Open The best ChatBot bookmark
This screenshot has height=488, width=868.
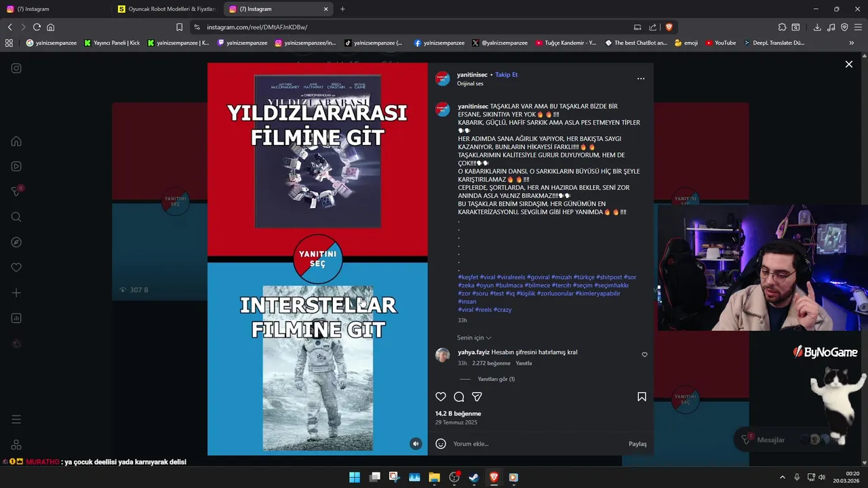click(635, 43)
